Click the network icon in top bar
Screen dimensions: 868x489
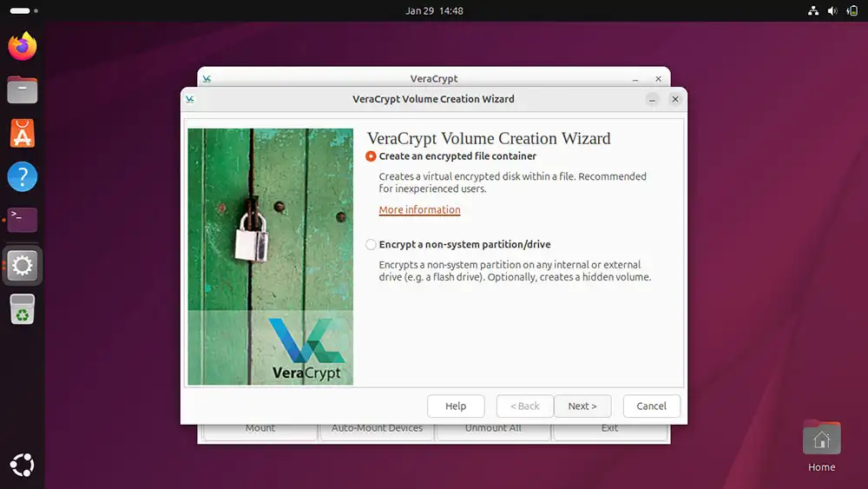pos(813,11)
